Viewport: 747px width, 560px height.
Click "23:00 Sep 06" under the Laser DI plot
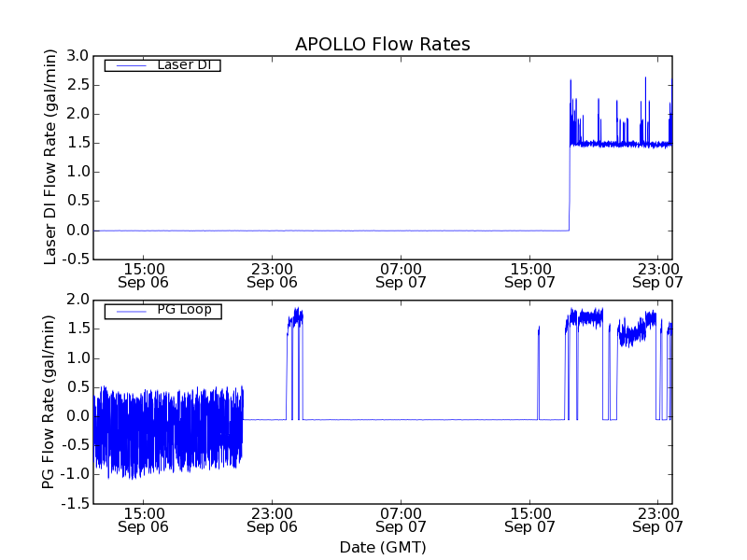272,276
